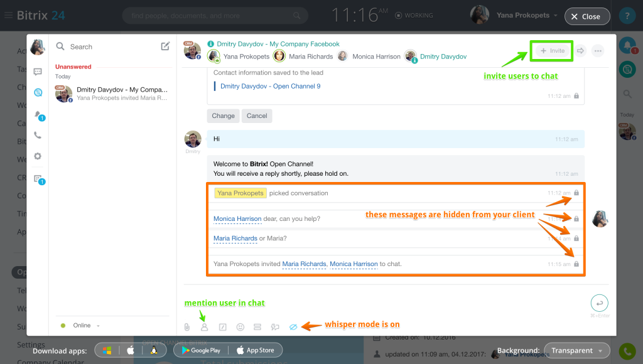Click the contact avatar on right panel
Screen dimensions: 643x364
627,132
